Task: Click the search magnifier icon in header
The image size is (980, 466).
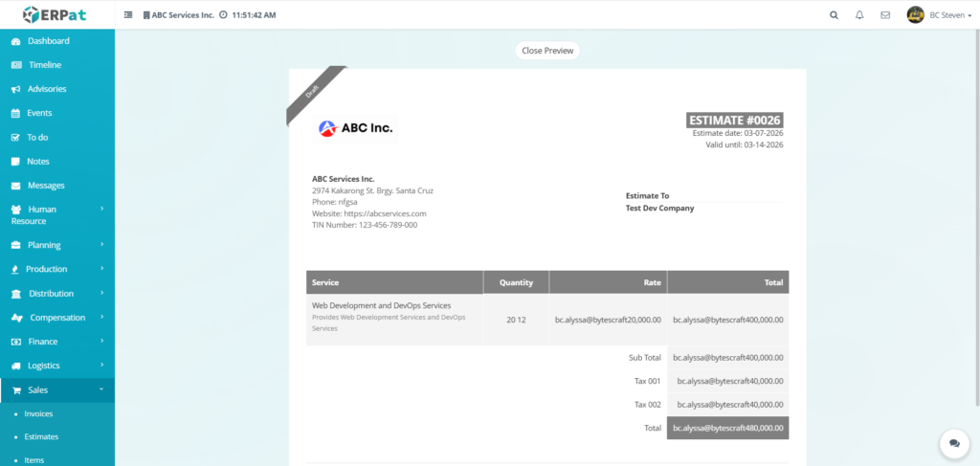Action: tap(834, 15)
